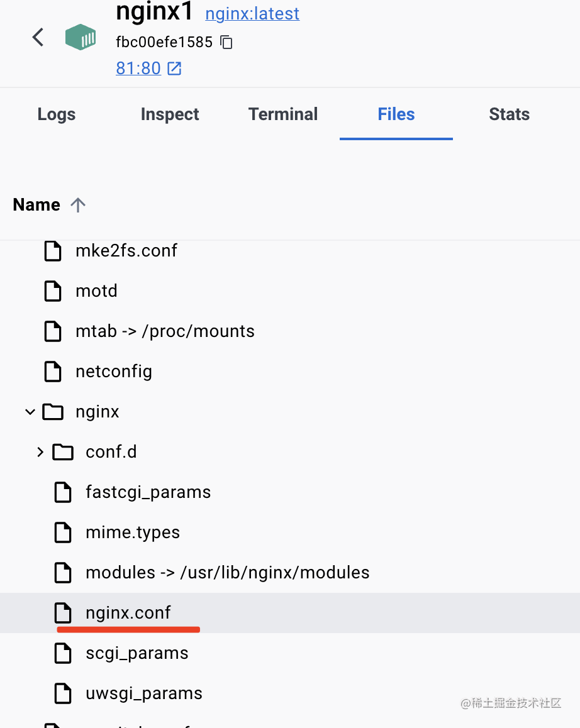The image size is (580, 728).
Task: Expand the conf.d folder chevron
Action: pos(40,452)
